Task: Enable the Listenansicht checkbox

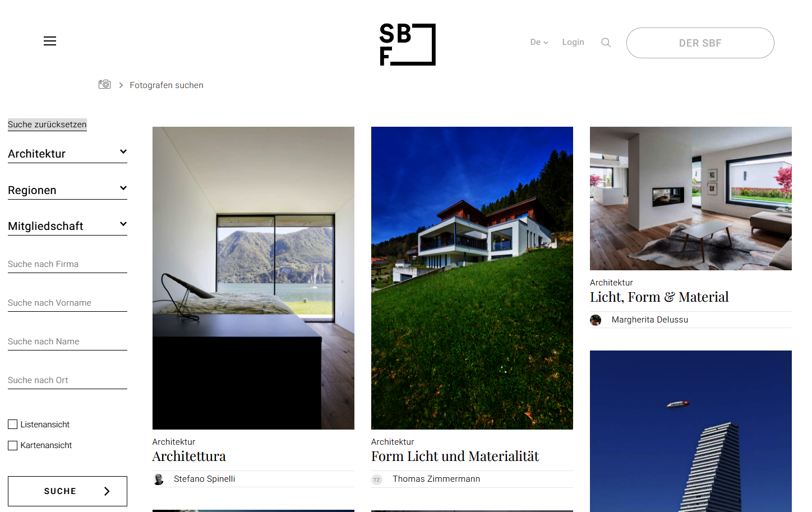Action: coord(13,425)
